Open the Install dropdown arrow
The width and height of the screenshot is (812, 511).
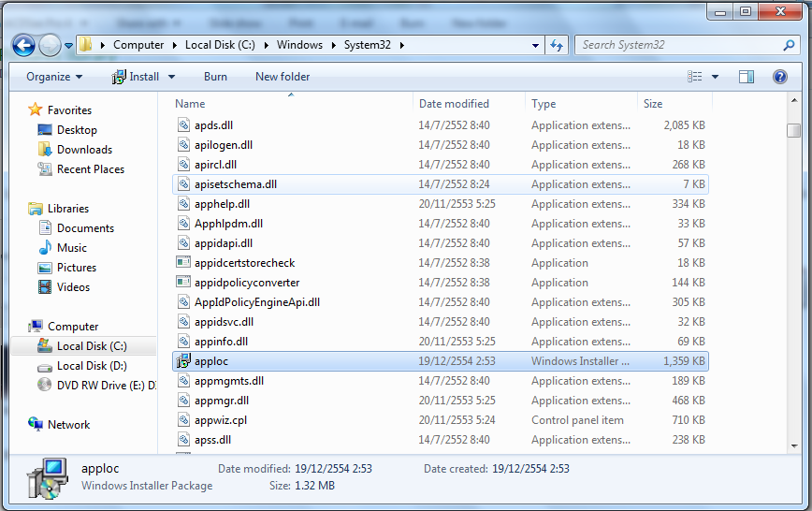171,77
